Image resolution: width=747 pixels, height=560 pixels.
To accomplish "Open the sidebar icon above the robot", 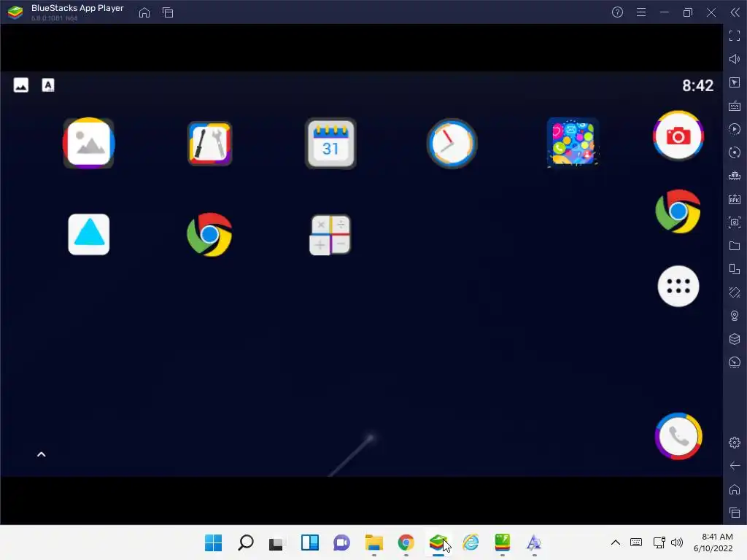I will [x=735, y=152].
